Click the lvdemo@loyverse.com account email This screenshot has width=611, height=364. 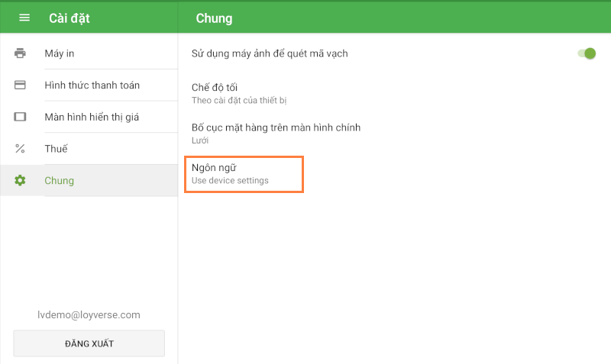point(89,314)
